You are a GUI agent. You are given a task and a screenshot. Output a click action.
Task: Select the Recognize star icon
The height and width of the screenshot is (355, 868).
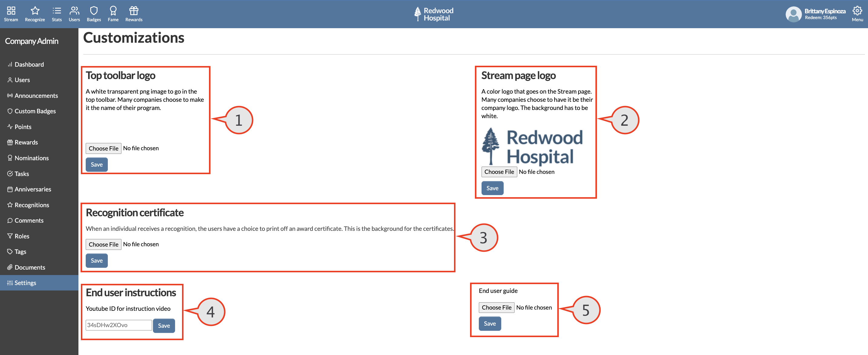click(x=34, y=14)
